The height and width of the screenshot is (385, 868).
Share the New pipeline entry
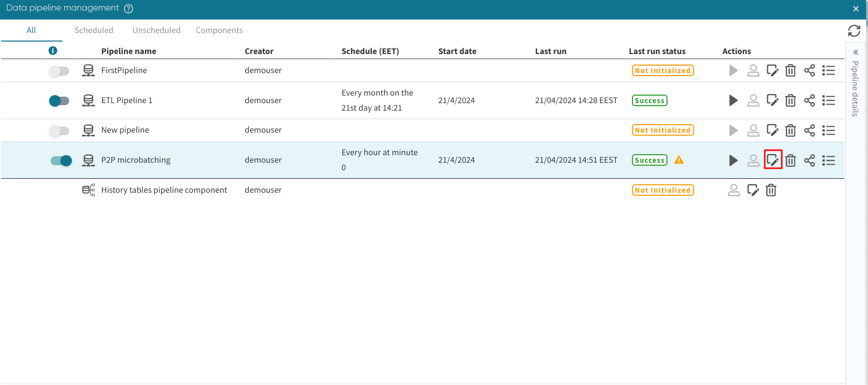click(809, 130)
